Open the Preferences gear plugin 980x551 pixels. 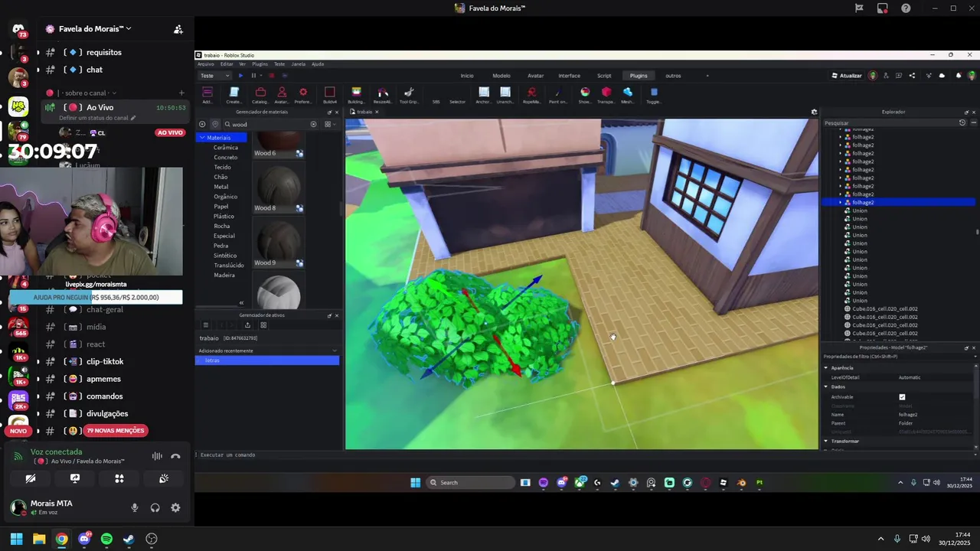click(x=303, y=95)
